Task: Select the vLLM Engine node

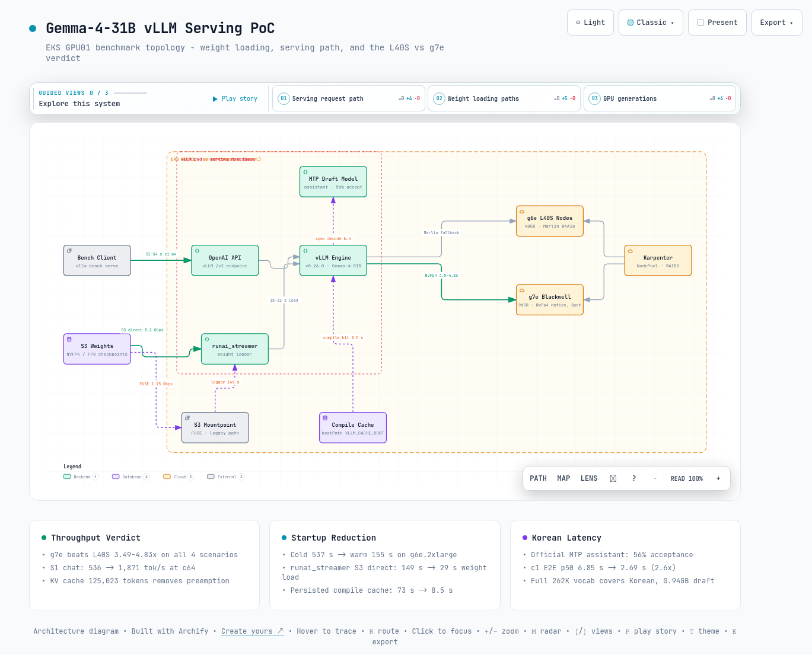Action: [333, 260]
